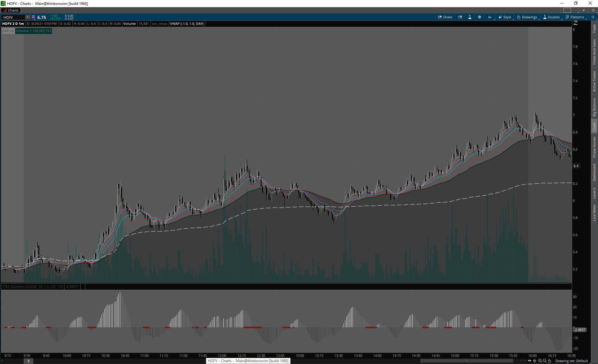Open chart settings gear icon
598x364 pixels.
point(479,17)
